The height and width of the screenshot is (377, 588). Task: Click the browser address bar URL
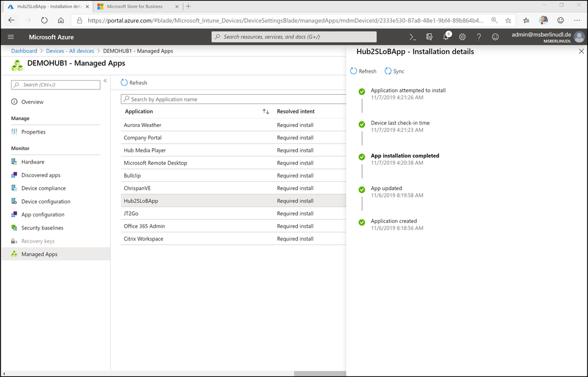coord(285,20)
